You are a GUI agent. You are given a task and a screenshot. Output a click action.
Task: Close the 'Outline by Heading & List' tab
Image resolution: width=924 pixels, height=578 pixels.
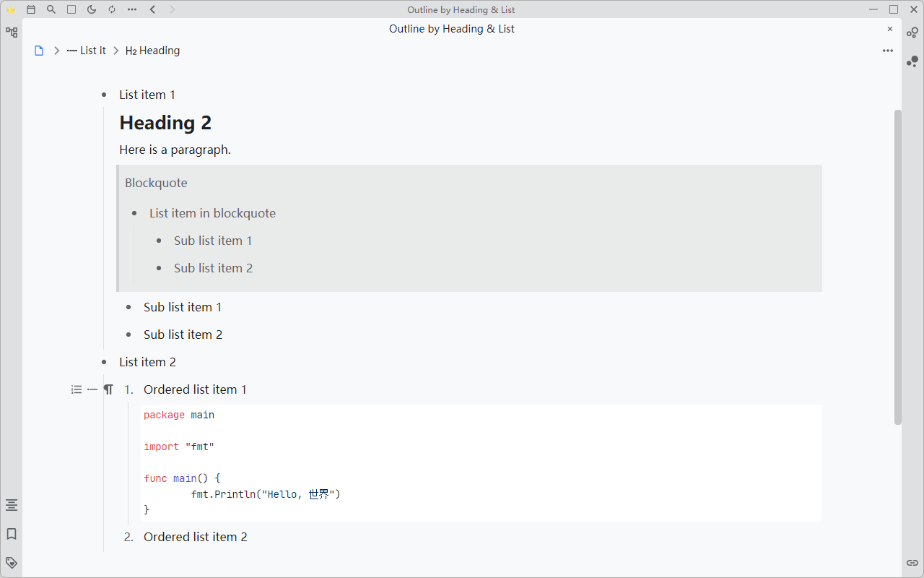pyautogui.click(x=890, y=29)
